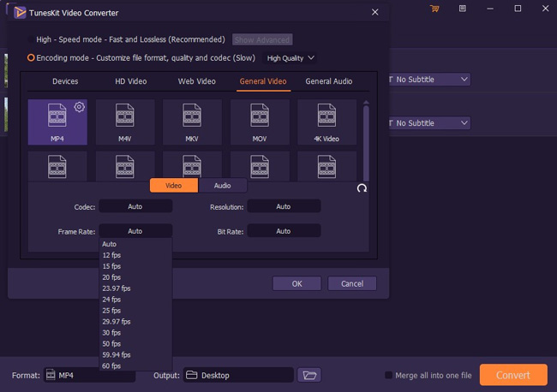This screenshot has width=557, height=392.
Task: Open the Output Desktop location field
Action: pyautogui.click(x=238, y=375)
